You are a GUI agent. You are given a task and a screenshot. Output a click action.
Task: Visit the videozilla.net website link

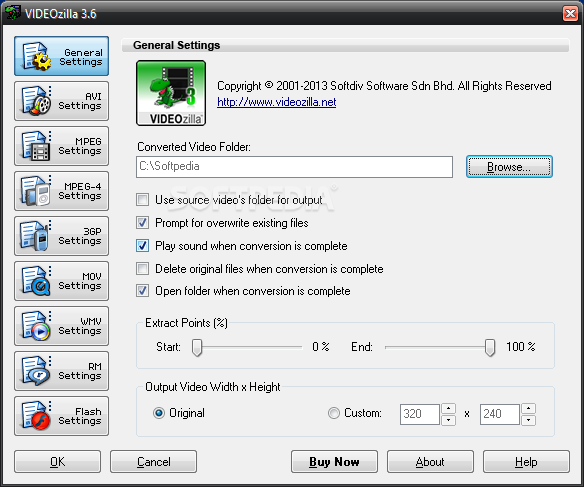(x=276, y=102)
